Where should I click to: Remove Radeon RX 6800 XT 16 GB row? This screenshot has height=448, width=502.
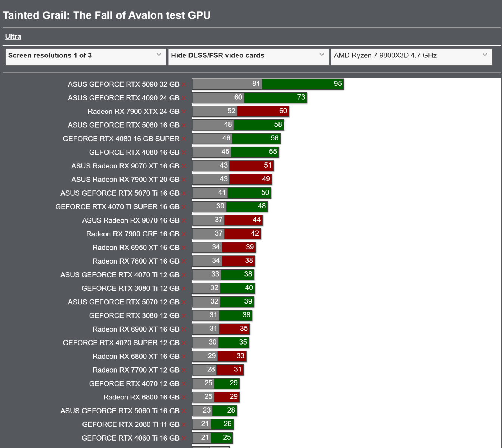pos(184,357)
